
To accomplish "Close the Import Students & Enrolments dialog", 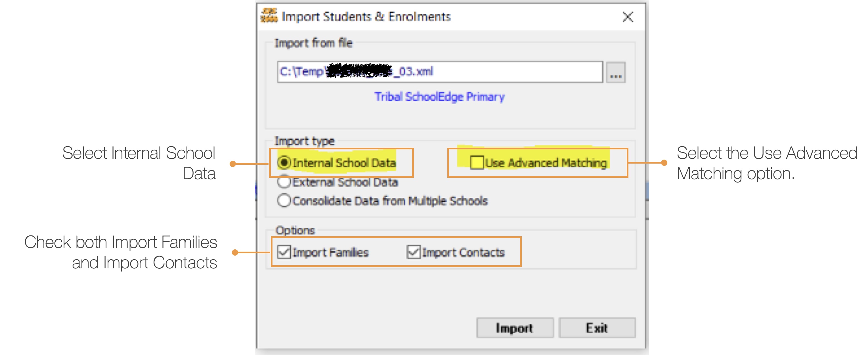I will 627,16.
